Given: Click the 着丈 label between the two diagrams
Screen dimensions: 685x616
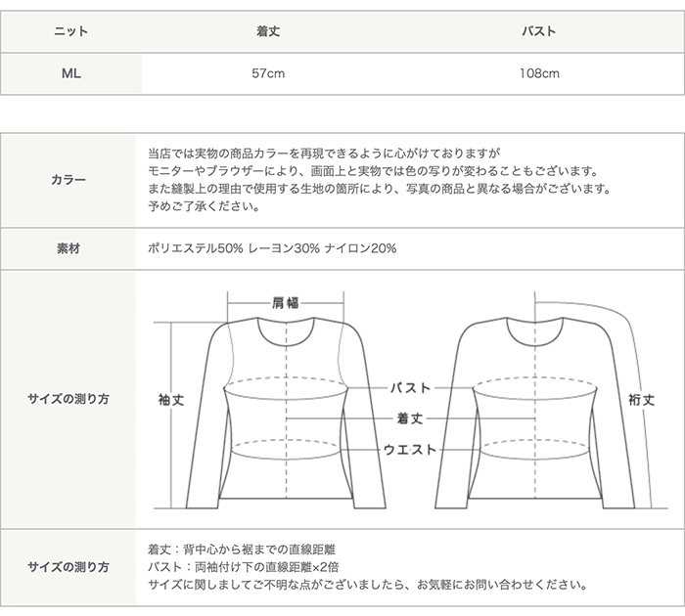Looking at the screenshot, I should click(x=410, y=418).
